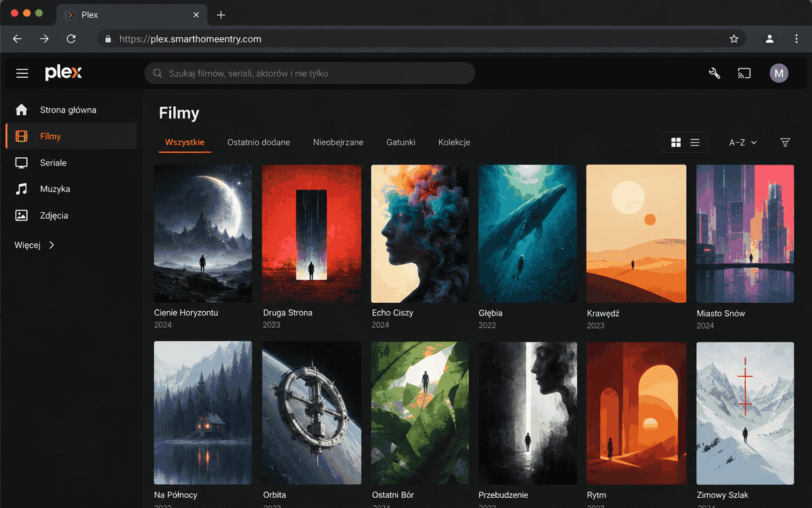Switch to the Ostatnio dodane tab
This screenshot has height=508, width=812.
[258, 142]
